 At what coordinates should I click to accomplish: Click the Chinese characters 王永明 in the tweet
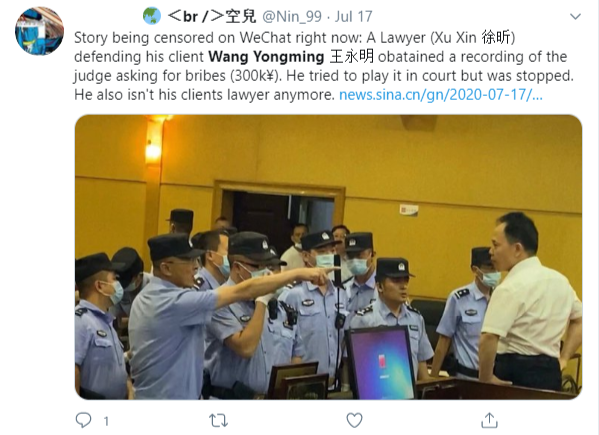coord(351,57)
